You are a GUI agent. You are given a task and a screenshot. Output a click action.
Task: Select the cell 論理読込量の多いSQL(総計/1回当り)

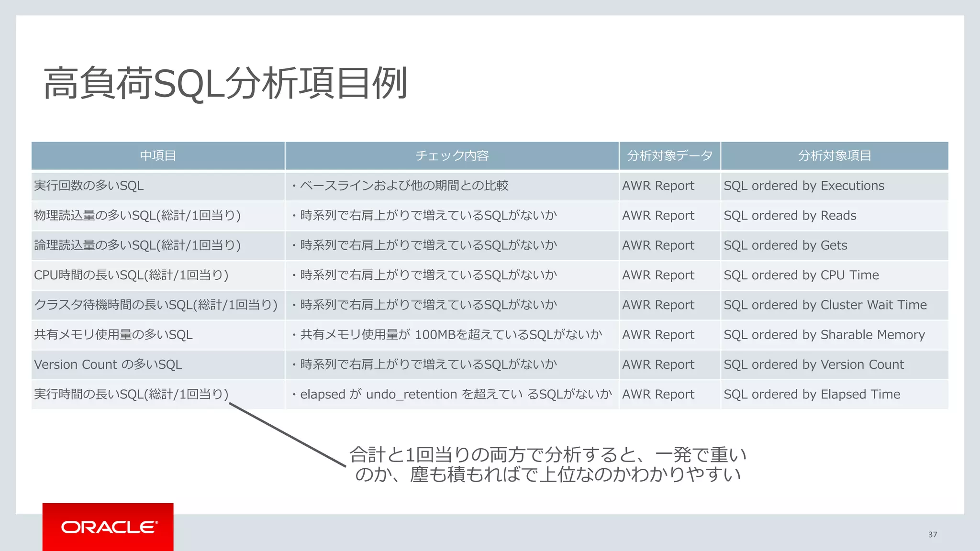click(158, 245)
